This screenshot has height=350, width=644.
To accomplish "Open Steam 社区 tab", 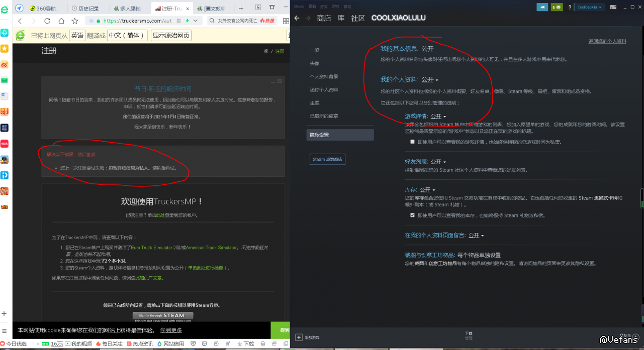I will click(x=358, y=18).
